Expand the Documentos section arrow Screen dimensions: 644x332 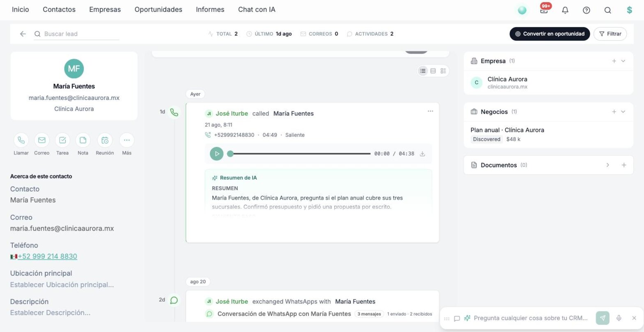(608, 165)
